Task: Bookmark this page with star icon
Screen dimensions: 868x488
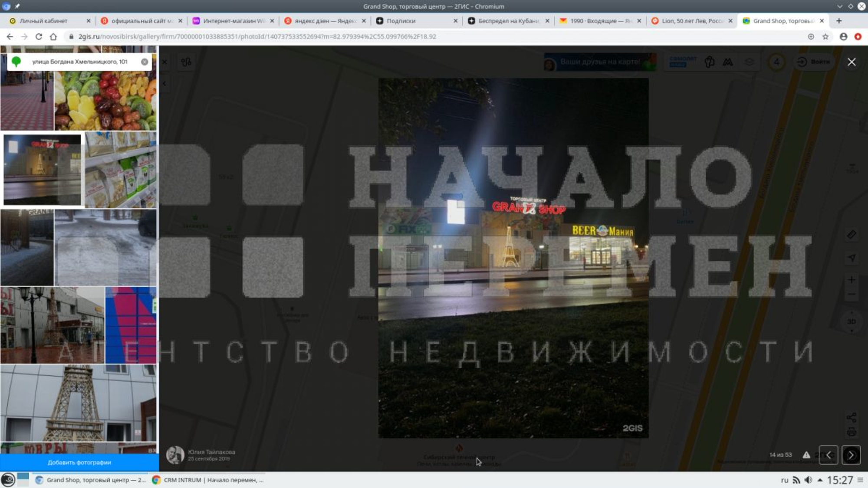Action: click(825, 37)
